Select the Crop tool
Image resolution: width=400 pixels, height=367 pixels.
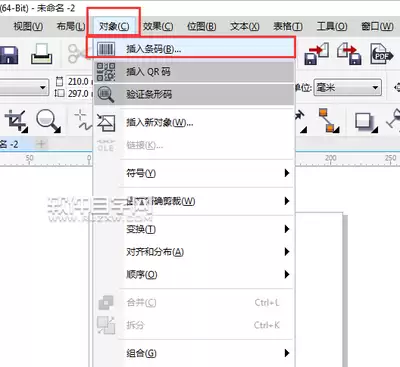pos(16,121)
